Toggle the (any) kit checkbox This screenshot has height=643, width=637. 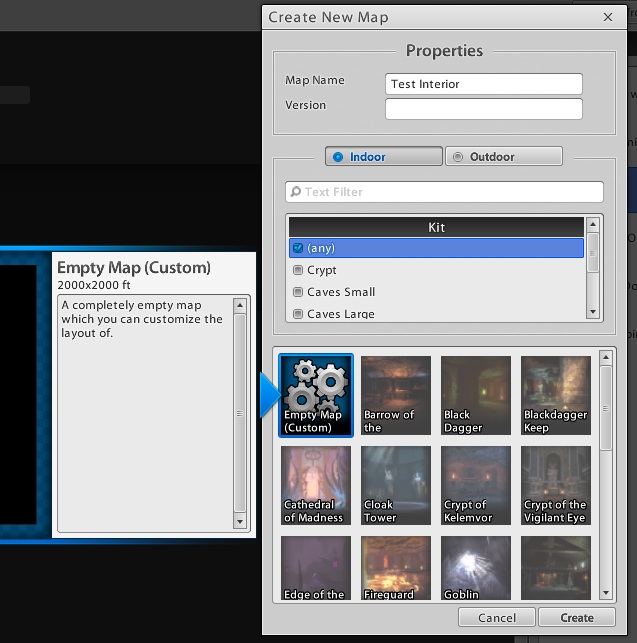coord(298,248)
